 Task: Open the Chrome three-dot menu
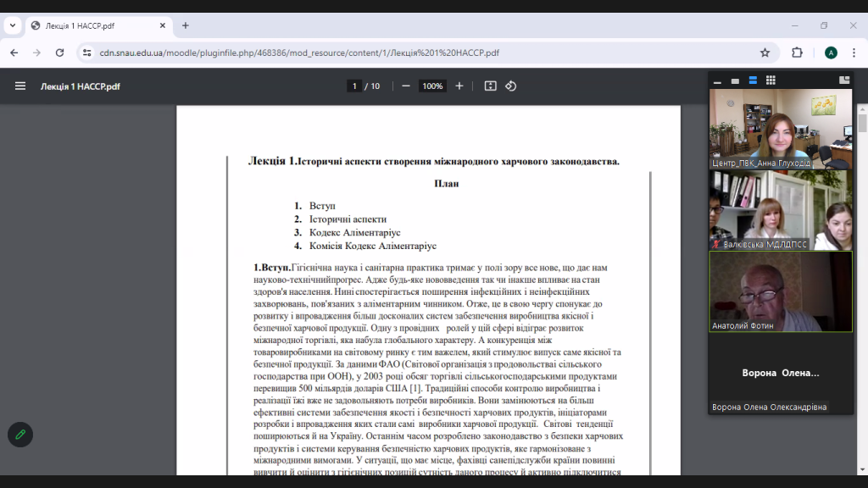point(854,53)
